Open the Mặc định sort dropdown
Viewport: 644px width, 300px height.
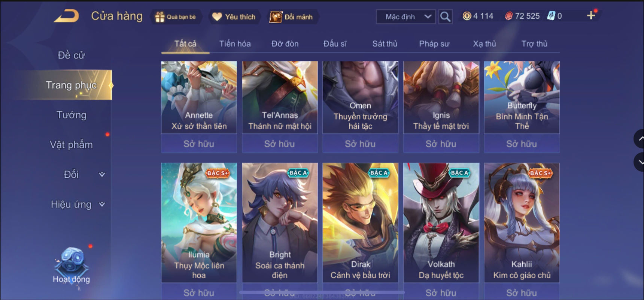tap(406, 16)
